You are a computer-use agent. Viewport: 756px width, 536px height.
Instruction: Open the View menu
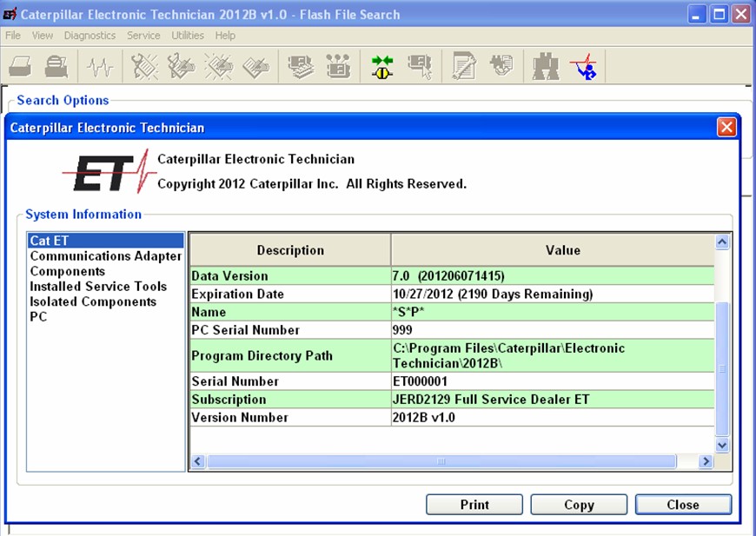coord(43,36)
